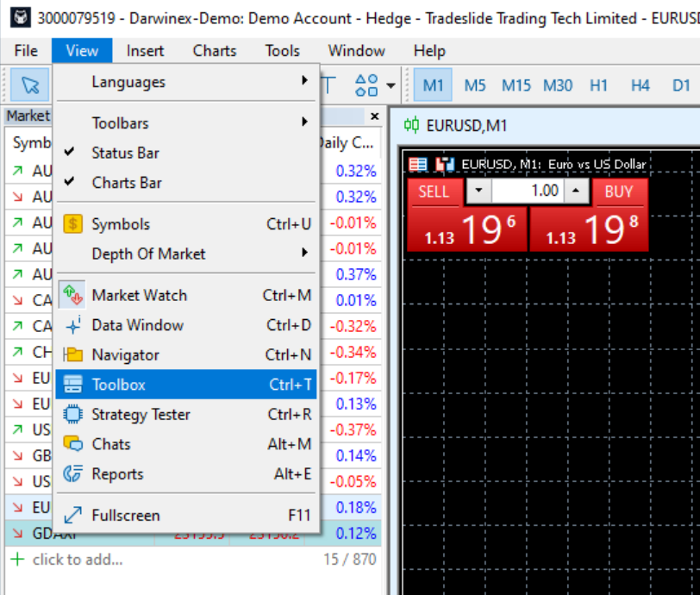Click the 0.37% daily change value

[x=356, y=274]
